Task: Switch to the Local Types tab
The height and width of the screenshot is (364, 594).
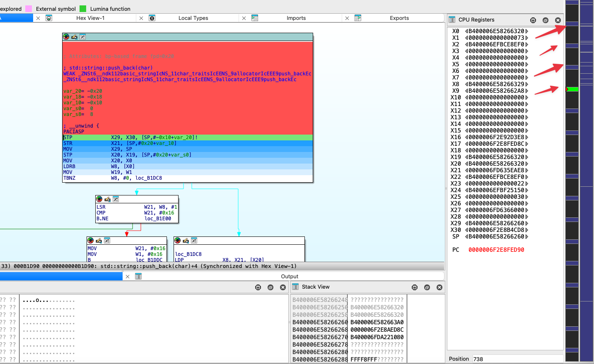Action: pyautogui.click(x=193, y=18)
